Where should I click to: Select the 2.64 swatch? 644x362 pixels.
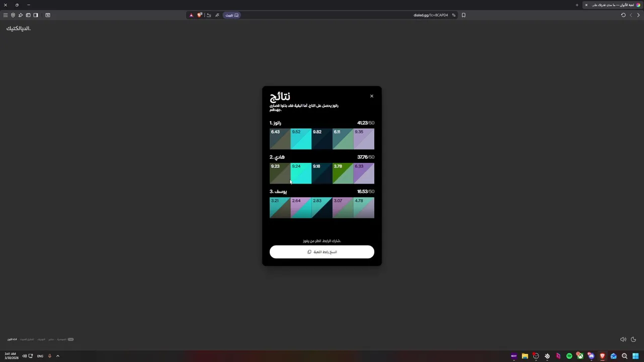pos(301,208)
